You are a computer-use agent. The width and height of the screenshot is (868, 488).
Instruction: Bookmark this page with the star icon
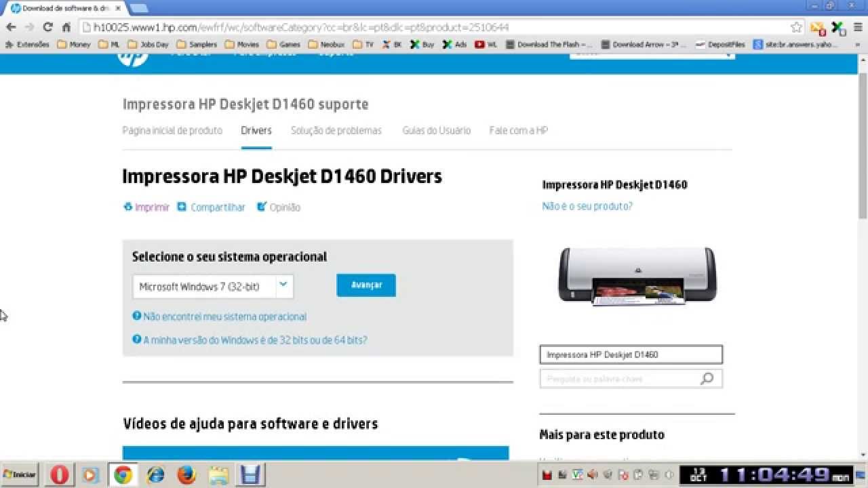click(x=796, y=27)
